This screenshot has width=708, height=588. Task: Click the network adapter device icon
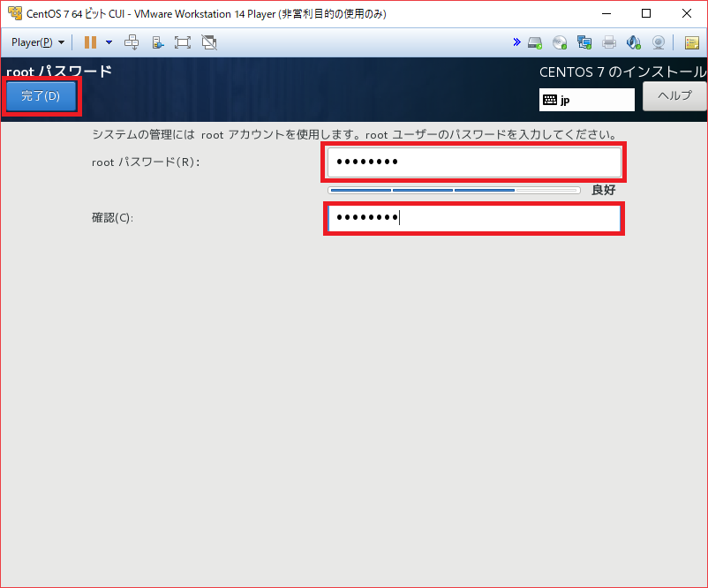point(584,42)
